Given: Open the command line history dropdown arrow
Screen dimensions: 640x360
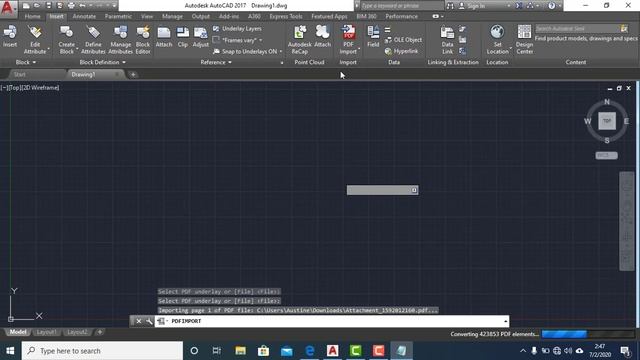Looking at the screenshot, I should pos(505,321).
